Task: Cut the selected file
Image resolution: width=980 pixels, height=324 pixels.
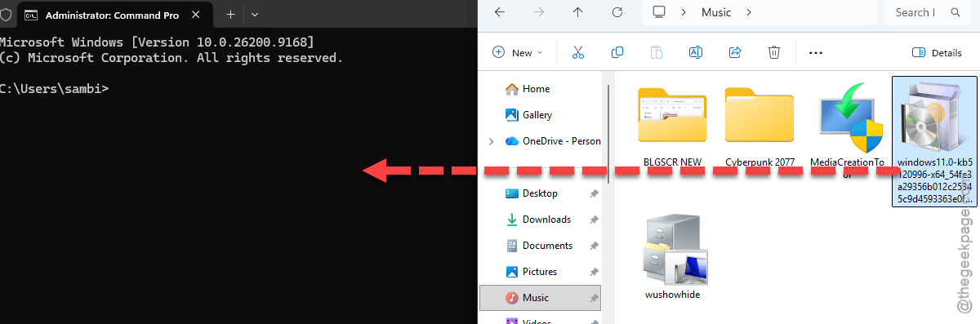Action: tap(578, 52)
